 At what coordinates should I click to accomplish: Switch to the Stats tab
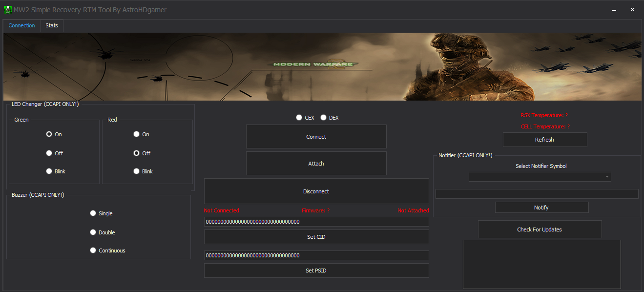(x=52, y=25)
